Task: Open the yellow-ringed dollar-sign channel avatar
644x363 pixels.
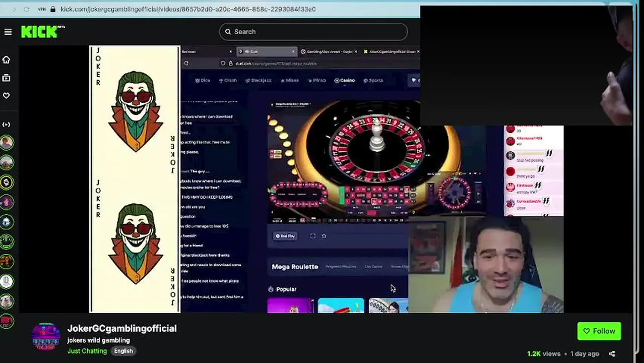Action: pyautogui.click(x=7, y=182)
